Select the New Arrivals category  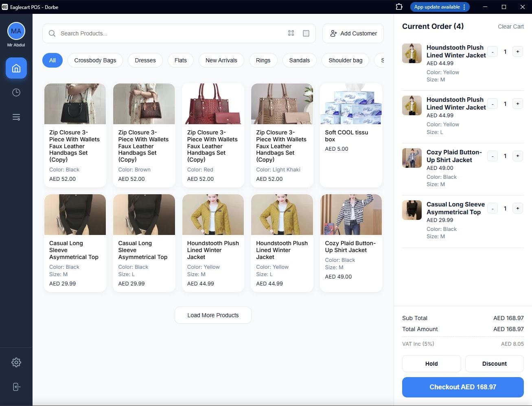[x=221, y=60]
